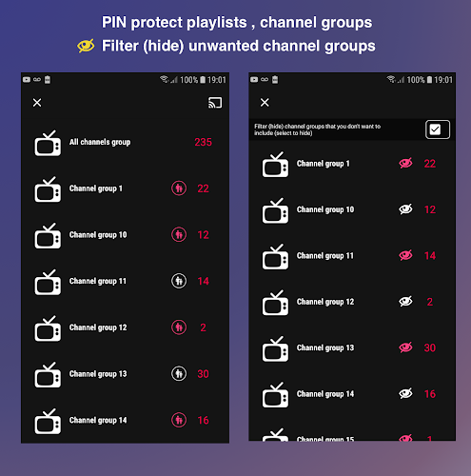Toggle PIN lock on Channel group 14
The width and height of the screenshot is (471, 476).
click(179, 420)
